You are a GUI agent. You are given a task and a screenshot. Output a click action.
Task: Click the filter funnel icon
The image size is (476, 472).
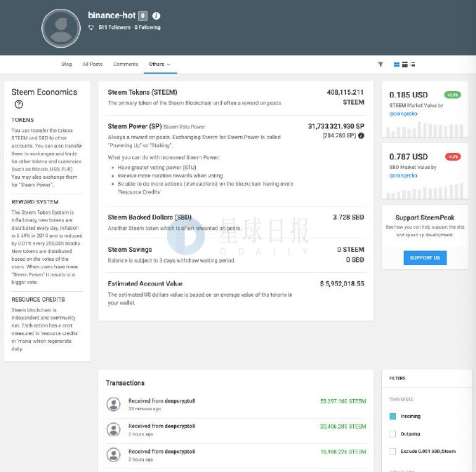click(381, 65)
